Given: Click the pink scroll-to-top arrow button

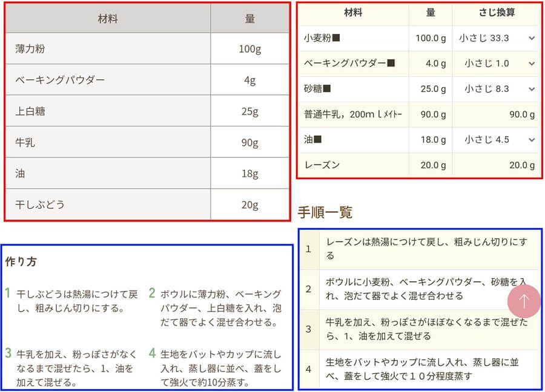Looking at the screenshot, I should [524, 301].
